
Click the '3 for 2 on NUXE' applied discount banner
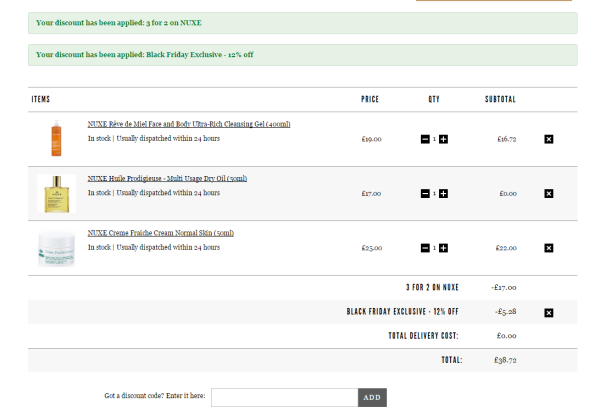pos(303,23)
